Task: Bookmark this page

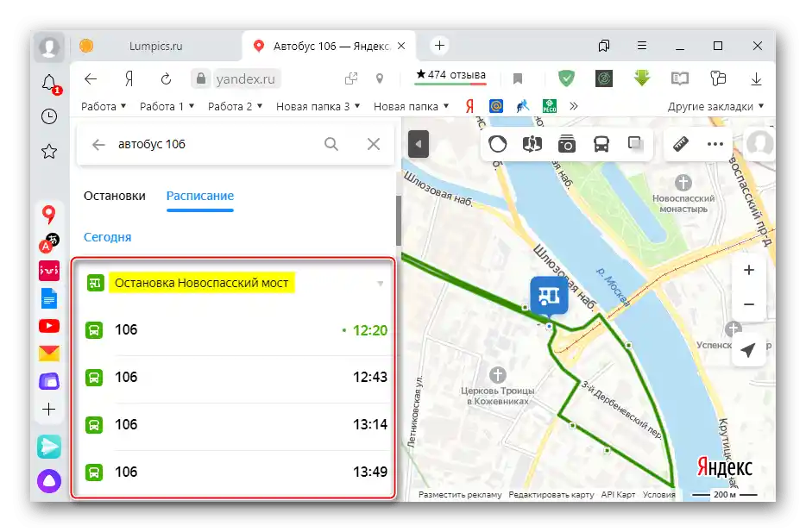Action: coord(518,78)
